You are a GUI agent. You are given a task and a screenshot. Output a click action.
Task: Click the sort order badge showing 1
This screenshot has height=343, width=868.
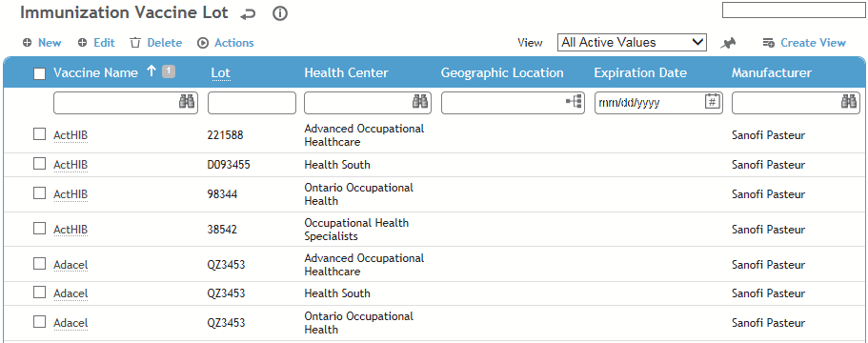click(169, 71)
